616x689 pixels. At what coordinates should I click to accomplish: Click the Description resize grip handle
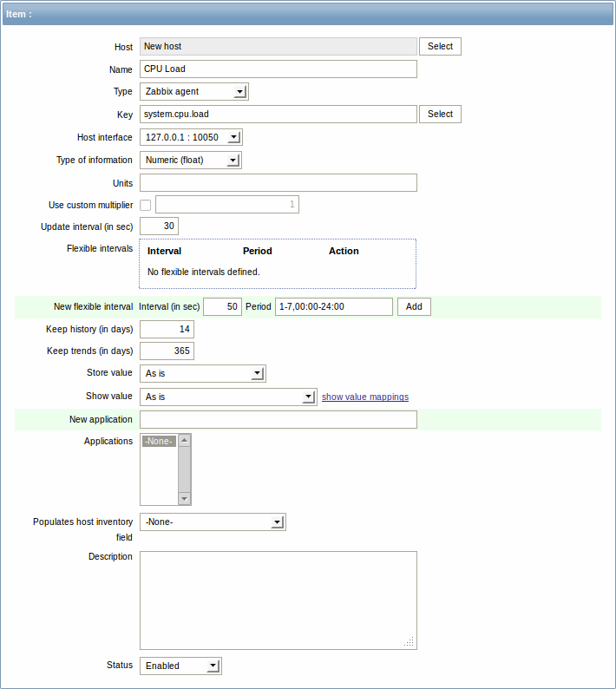pos(409,642)
